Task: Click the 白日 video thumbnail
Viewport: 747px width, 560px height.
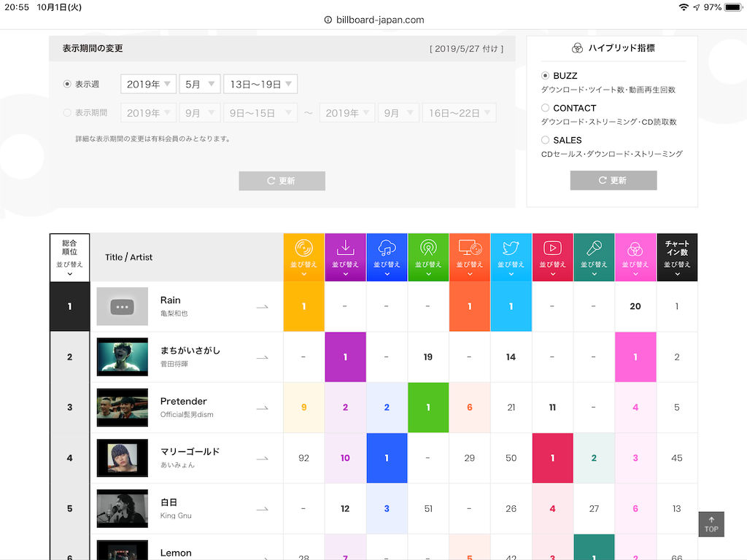Action: [123, 508]
